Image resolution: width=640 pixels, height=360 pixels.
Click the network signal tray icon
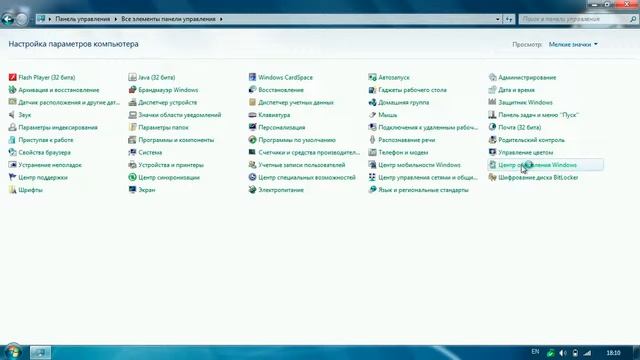click(x=587, y=353)
